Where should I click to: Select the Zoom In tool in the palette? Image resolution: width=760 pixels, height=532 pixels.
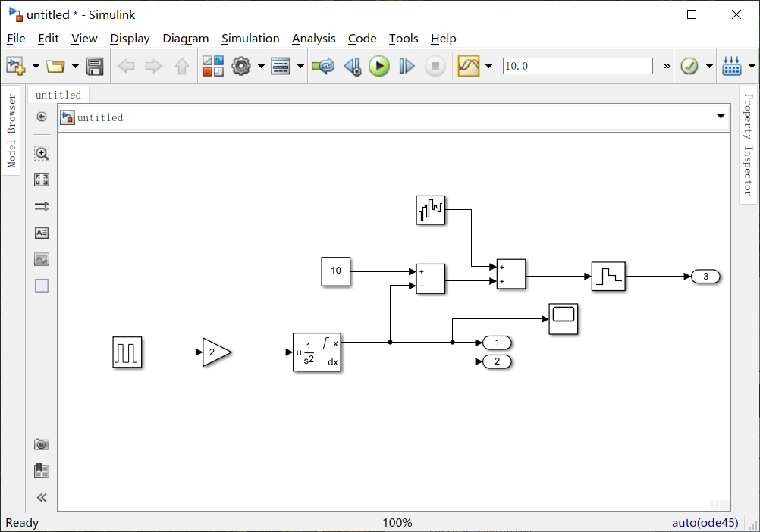click(x=42, y=153)
